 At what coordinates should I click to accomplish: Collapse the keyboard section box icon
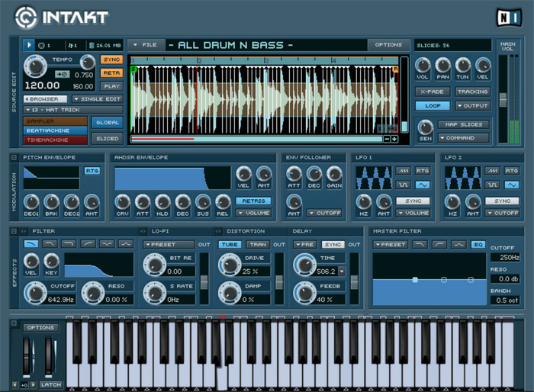(x=14, y=323)
